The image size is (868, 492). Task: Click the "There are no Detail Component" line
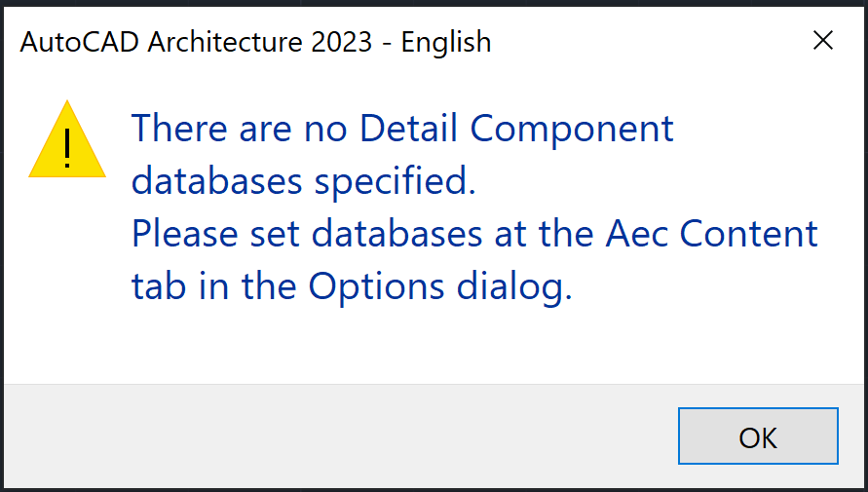tap(402, 129)
